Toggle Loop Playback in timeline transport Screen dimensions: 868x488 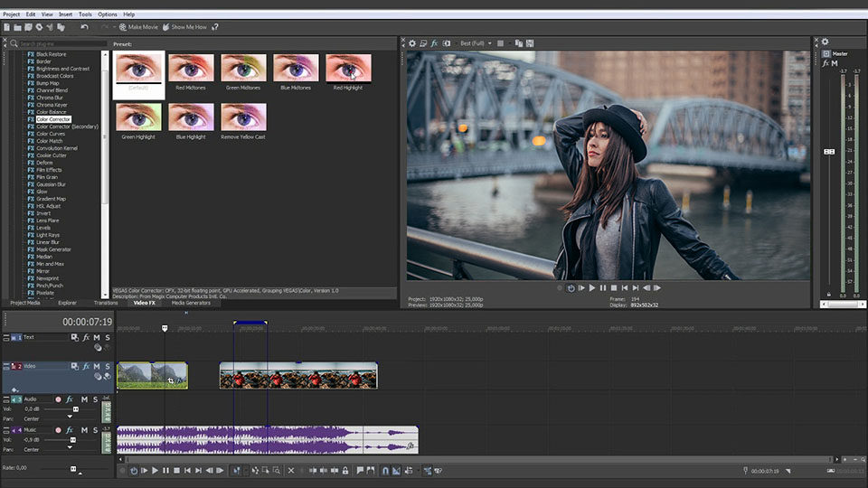pos(134,471)
